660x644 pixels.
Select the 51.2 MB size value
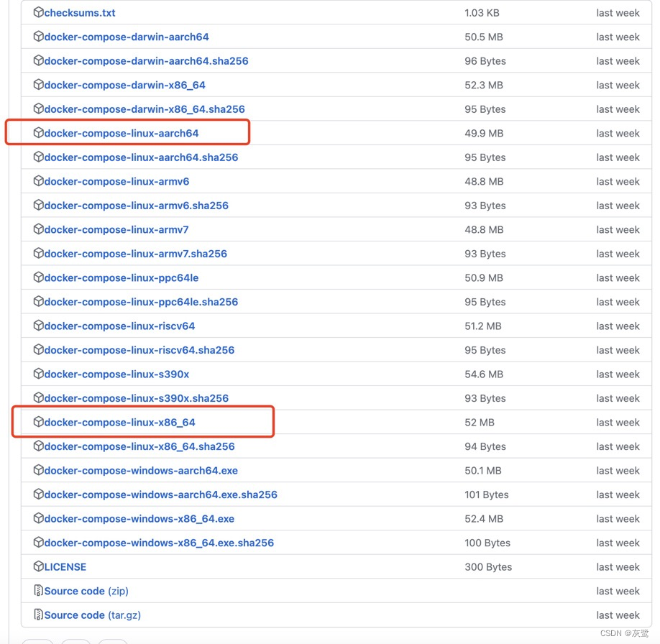click(x=483, y=326)
